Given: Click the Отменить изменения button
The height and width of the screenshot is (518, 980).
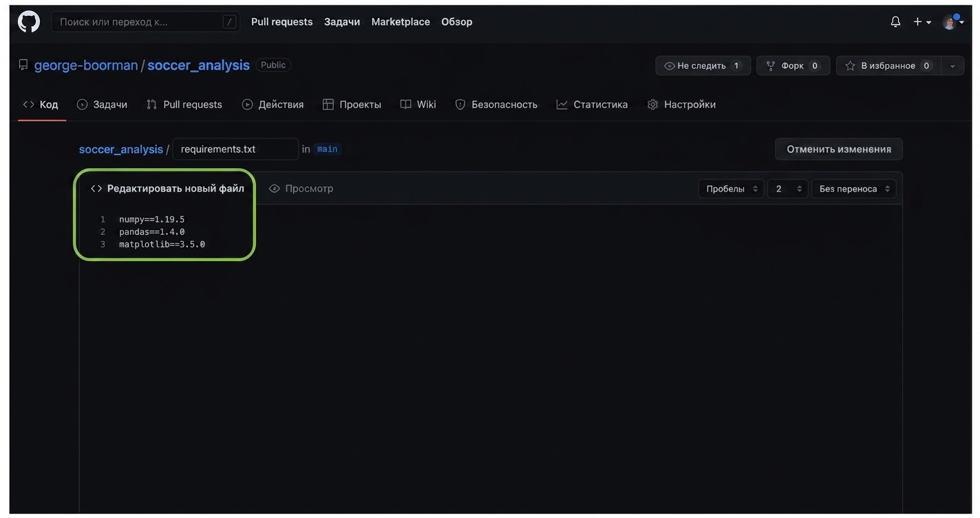Looking at the screenshot, I should [x=839, y=149].
